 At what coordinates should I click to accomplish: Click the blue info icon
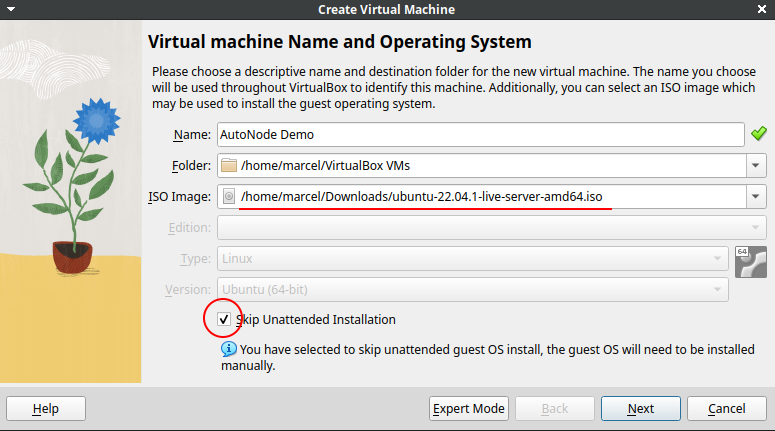228,349
